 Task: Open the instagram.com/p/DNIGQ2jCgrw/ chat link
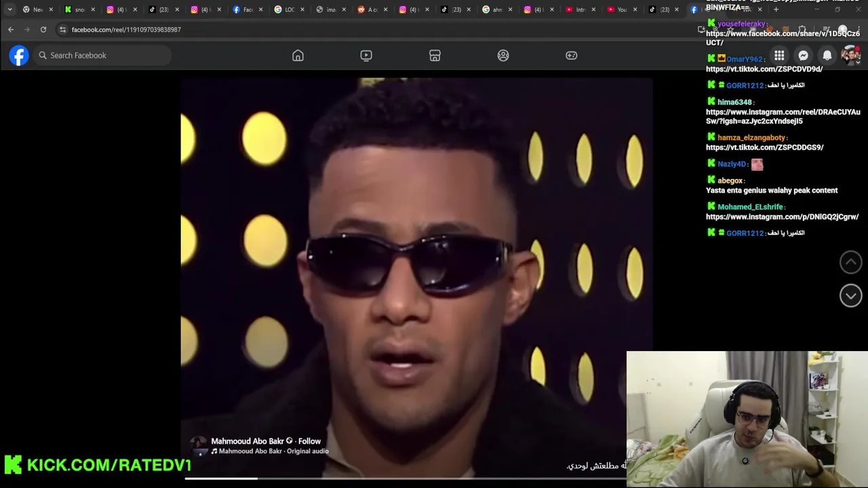point(783,217)
